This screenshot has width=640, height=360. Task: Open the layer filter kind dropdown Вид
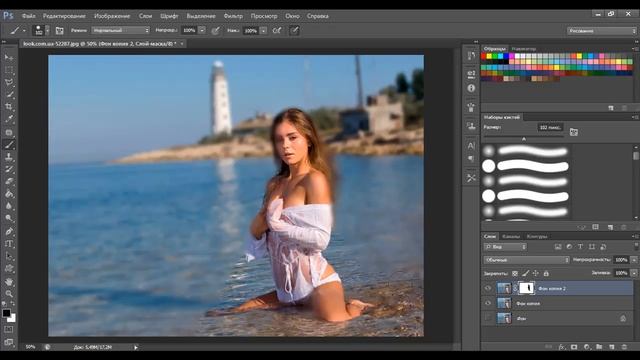pos(505,247)
